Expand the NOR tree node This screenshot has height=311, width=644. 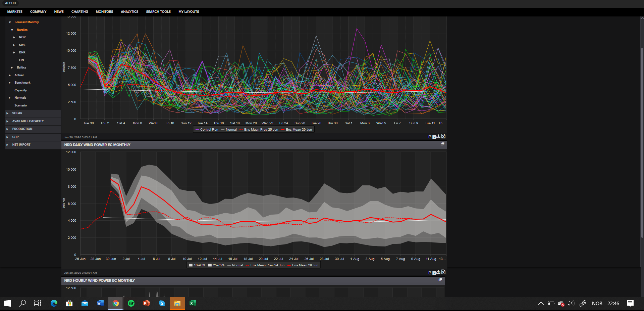pyautogui.click(x=14, y=37)
